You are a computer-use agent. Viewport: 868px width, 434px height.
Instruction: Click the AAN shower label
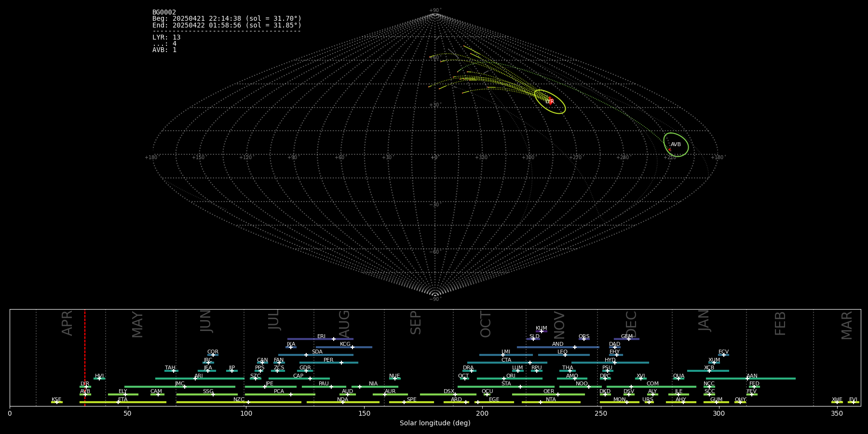point(752,376)
